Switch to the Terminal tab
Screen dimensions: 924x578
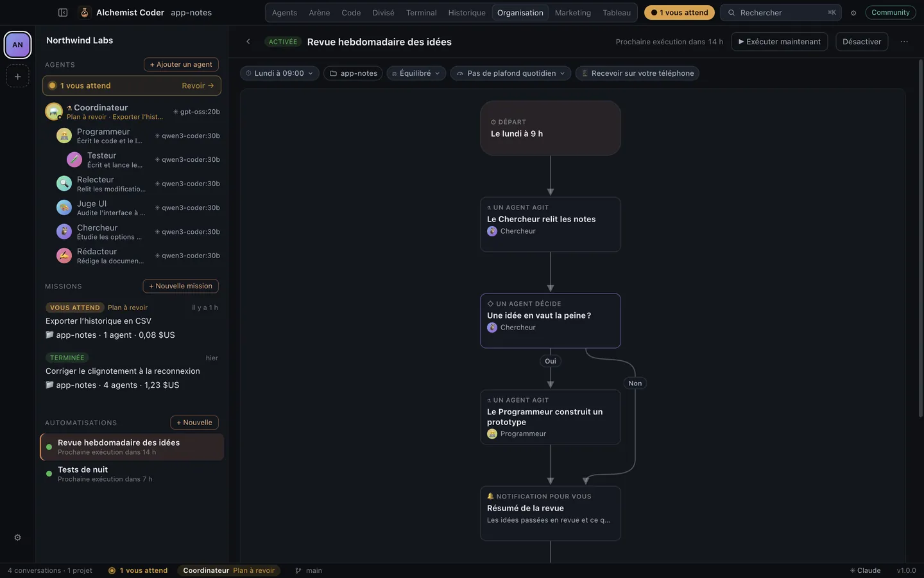pos(421,13)
